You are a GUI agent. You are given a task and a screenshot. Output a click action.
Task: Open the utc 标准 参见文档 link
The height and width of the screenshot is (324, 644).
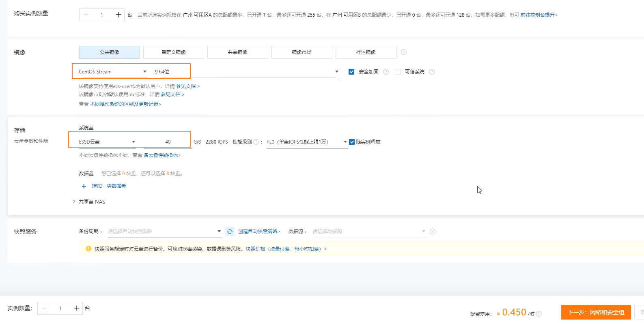pyautogui.click(x=172, y=94)
